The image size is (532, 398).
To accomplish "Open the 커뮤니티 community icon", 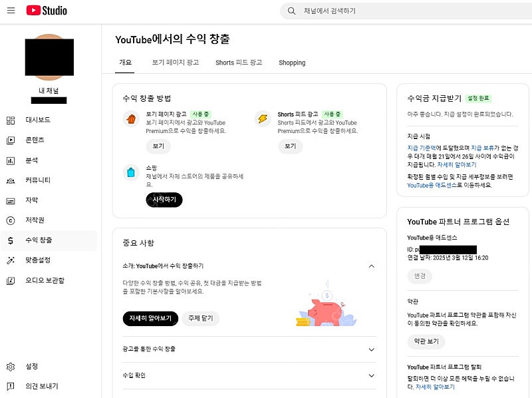I will 11,180.
